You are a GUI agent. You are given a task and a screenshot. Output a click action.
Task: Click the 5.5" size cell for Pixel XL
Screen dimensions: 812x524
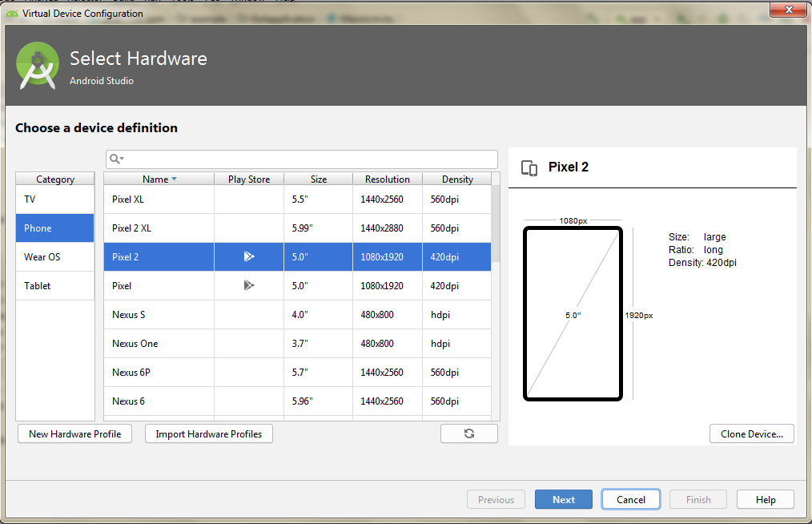[x=319, y=199]
